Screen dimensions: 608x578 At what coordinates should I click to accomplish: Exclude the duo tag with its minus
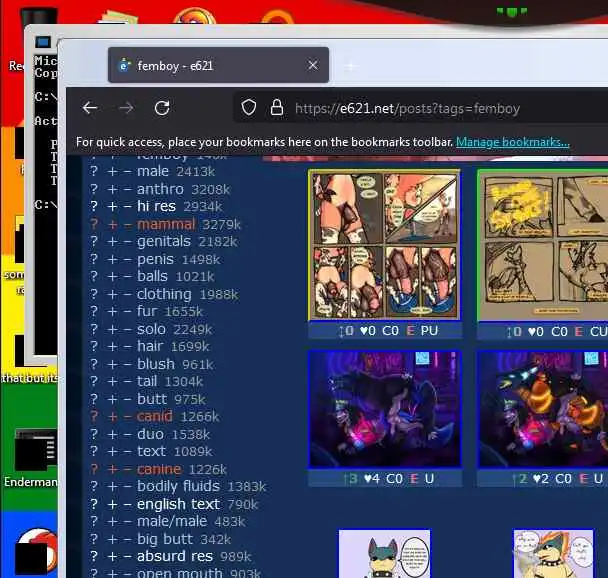128,435
